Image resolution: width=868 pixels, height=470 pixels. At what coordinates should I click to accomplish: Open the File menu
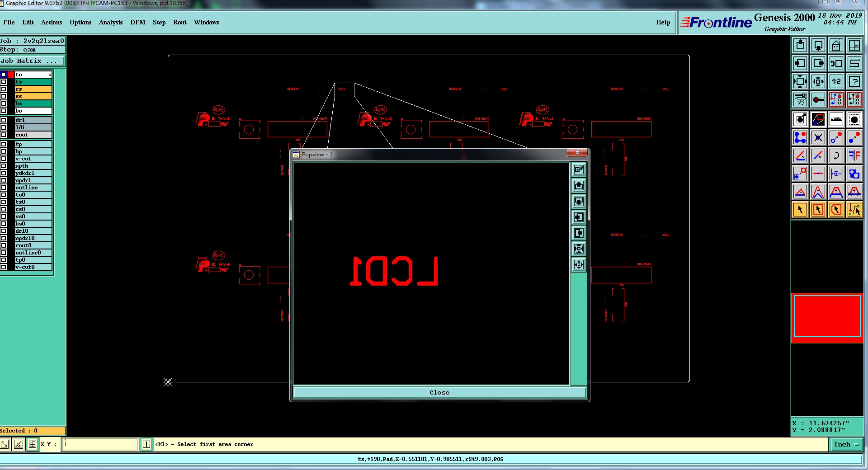9,23
